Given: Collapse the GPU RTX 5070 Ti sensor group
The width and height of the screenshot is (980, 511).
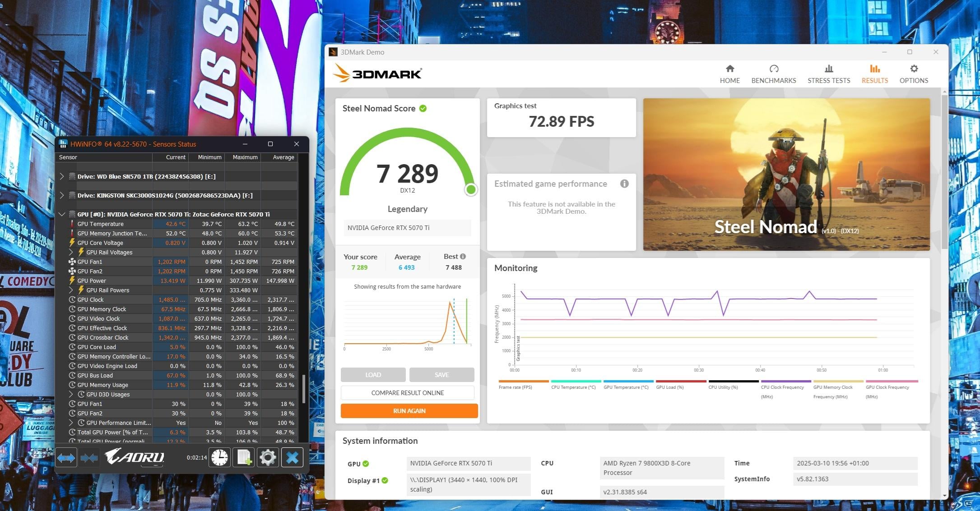Looking at the screenshot, I should [62, 214].
